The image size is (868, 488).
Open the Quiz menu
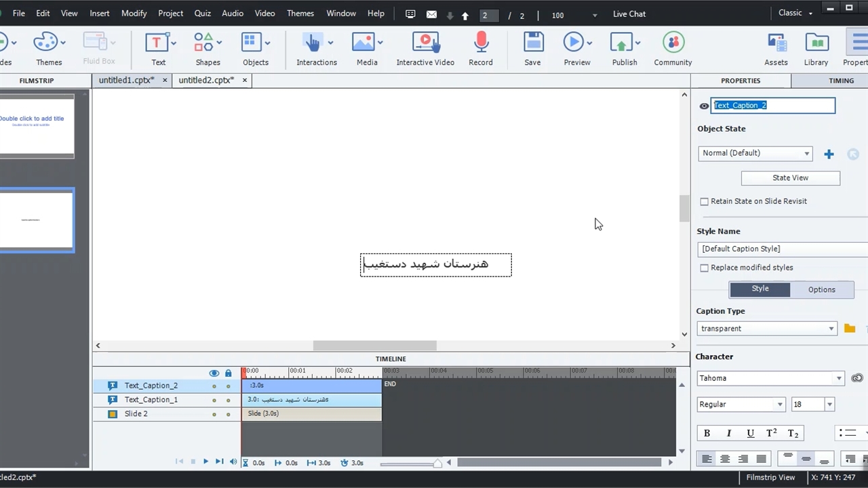pos(202,14)
